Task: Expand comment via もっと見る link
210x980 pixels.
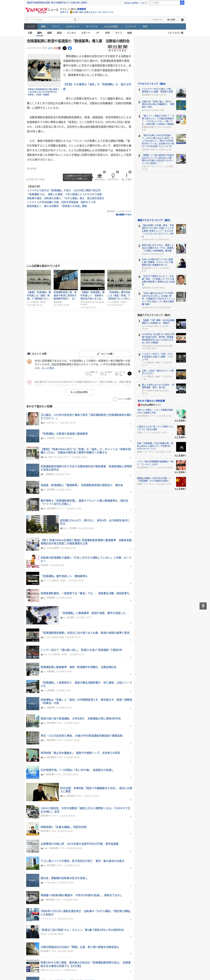Action: pos(48,368)
